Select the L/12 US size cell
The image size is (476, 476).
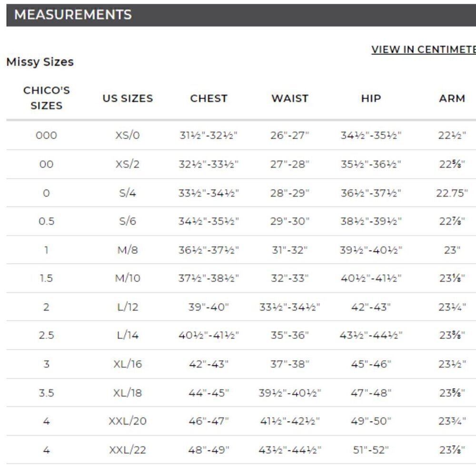point(128,307)
